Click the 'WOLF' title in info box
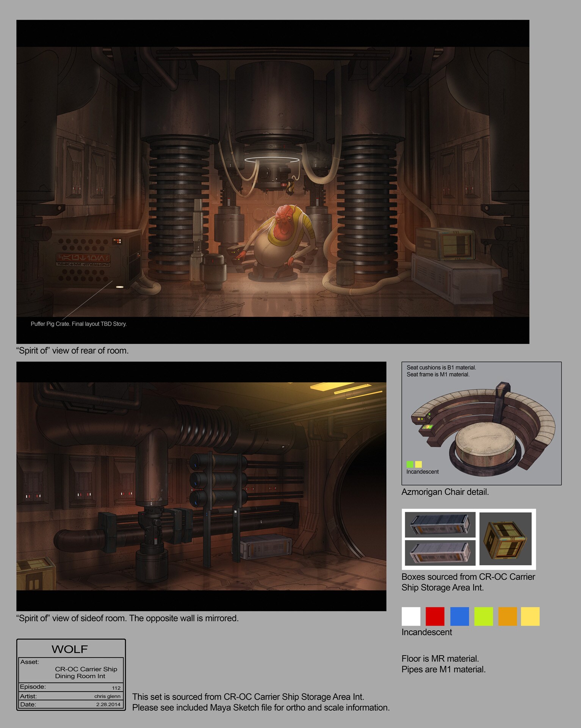The width and height of the screenshot is (581, 728). [x=70, y=649]
